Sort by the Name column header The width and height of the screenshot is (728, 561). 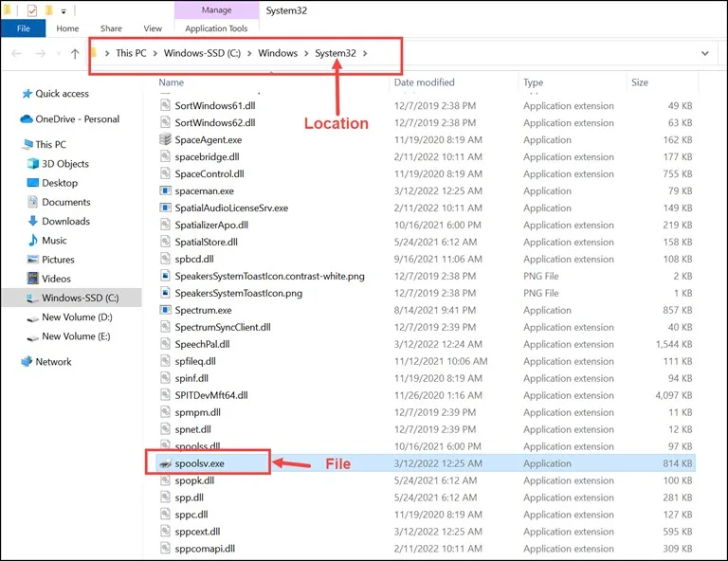(x=172, y=82)
